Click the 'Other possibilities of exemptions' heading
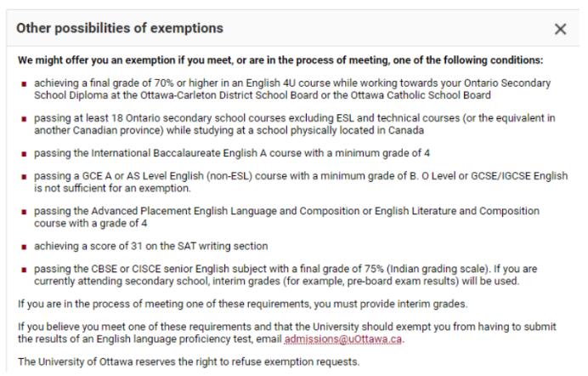Screen dimensions: 588x376 coord(120,29)
